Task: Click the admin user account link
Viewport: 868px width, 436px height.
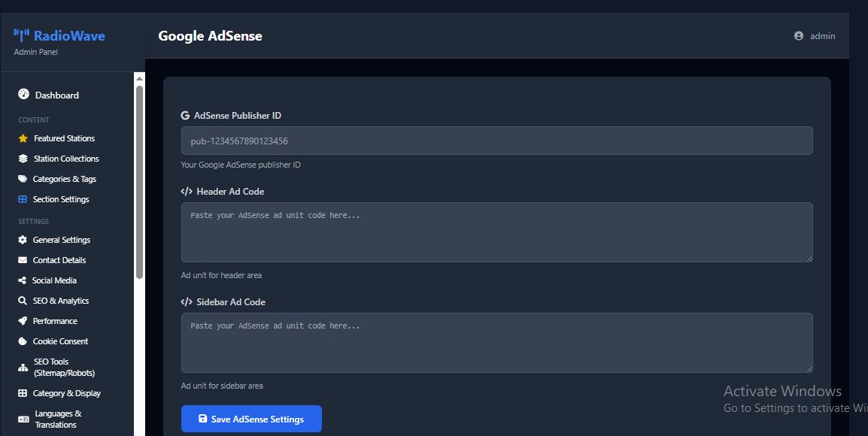Action: tap(815, 36)
